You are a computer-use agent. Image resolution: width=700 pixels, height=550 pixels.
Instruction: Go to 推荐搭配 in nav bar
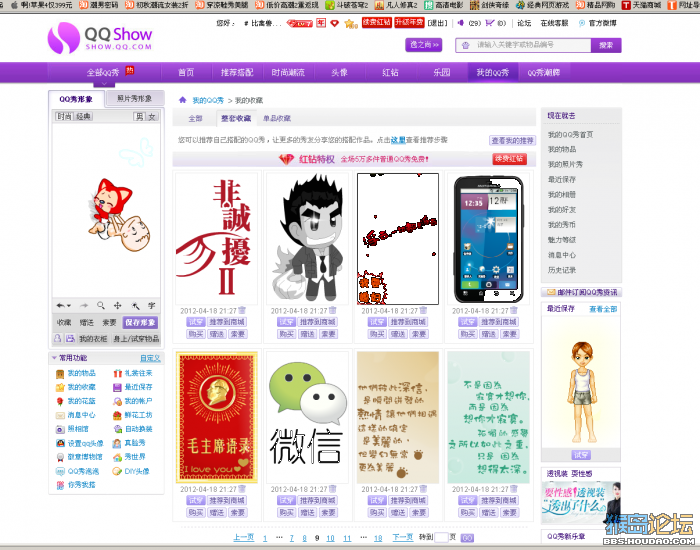pos(237,72)
